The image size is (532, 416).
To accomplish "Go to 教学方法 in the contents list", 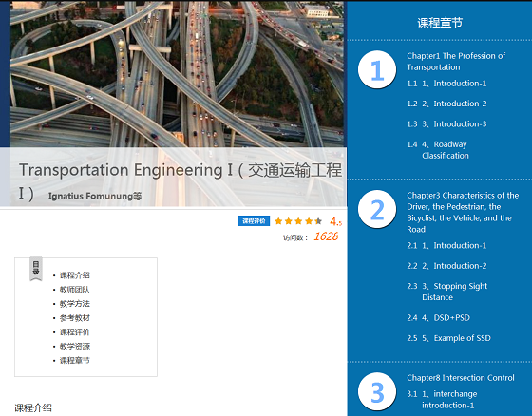I will (x=75, y=304).
